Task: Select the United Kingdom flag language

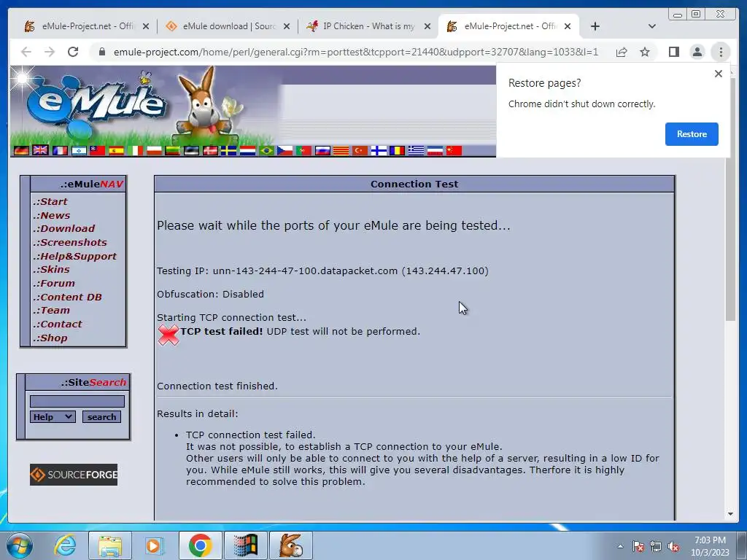Action: click(x=40, y=150)
